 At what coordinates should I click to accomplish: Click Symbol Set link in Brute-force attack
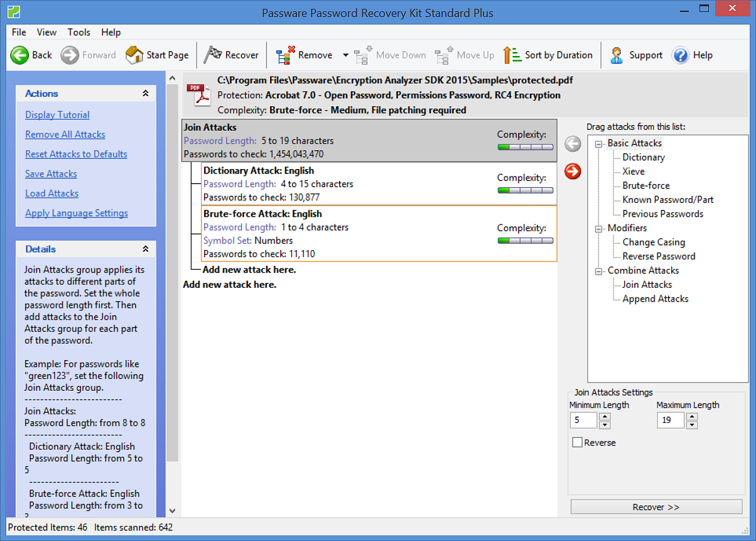click(227, 241)
